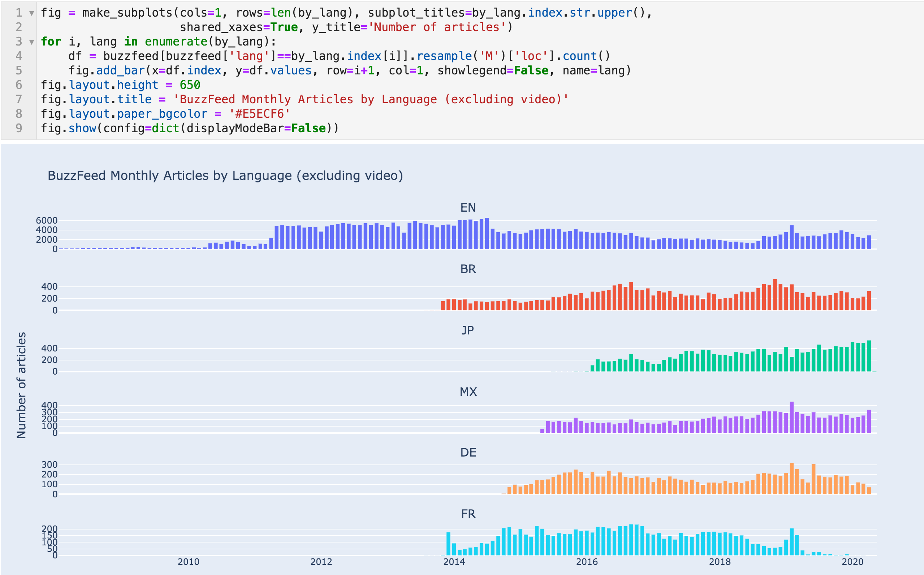Select the BR subplot title
The height and width of the screenshot is (575, 924).
tap(468, 269)
